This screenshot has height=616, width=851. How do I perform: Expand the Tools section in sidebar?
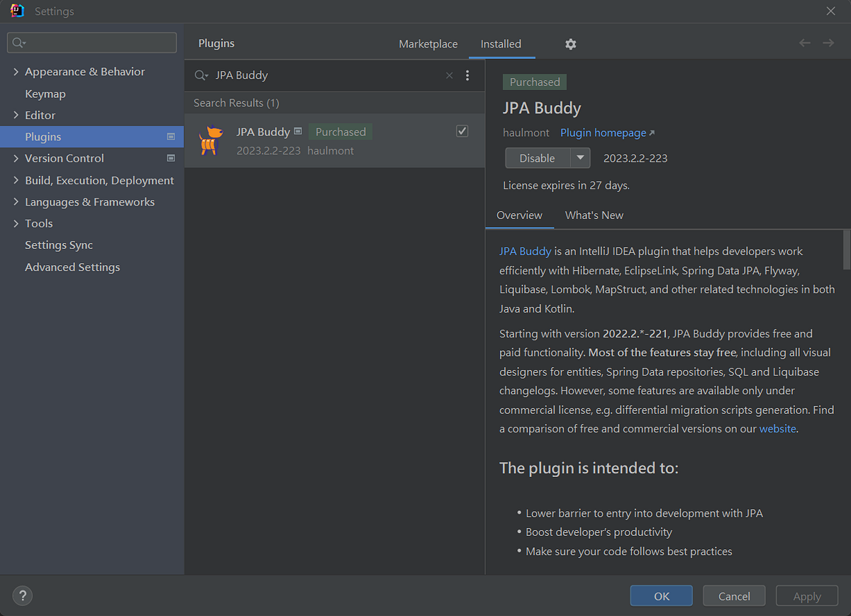15,223
